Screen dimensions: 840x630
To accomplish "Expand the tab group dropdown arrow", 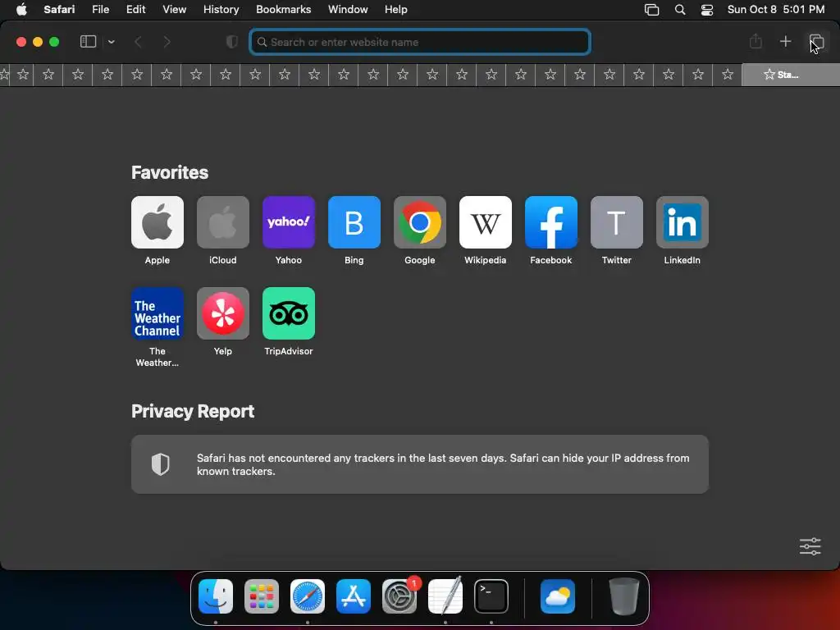I will (111, 42).
